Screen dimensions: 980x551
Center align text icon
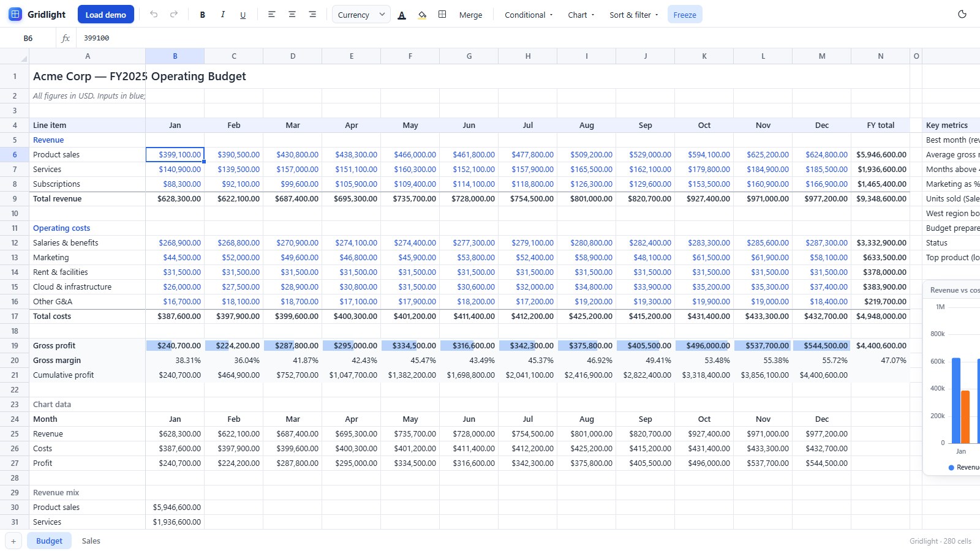[292, 14]
